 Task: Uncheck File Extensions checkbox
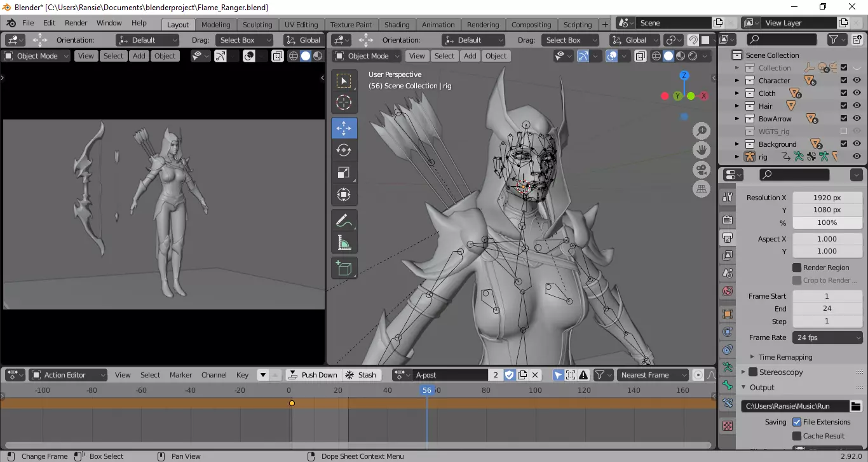[x=797, y=422]
